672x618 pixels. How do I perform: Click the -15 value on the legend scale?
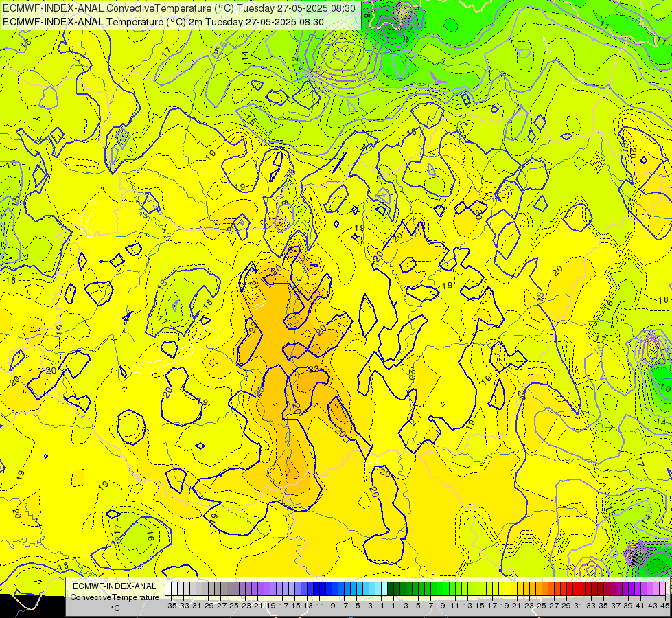click(294, 606)
